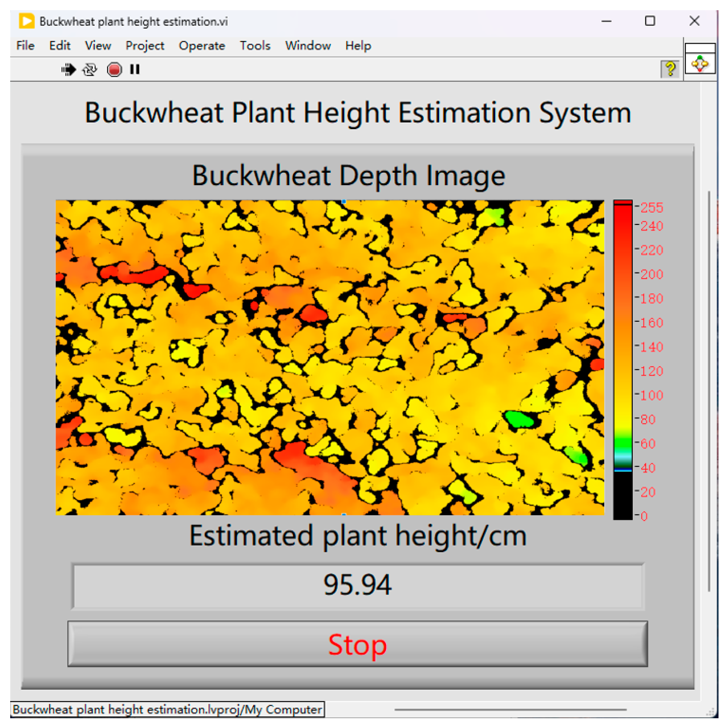Open the Tools menu

255,46
